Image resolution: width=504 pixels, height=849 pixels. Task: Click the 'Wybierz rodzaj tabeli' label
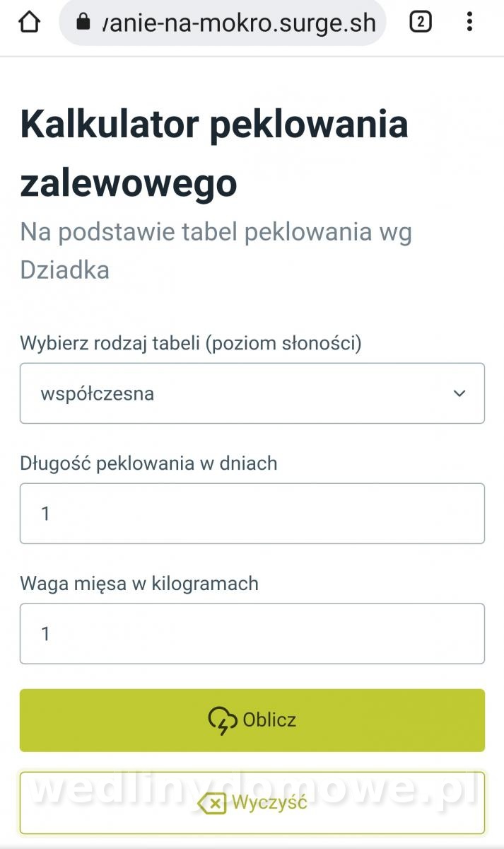tap(191, 344)
